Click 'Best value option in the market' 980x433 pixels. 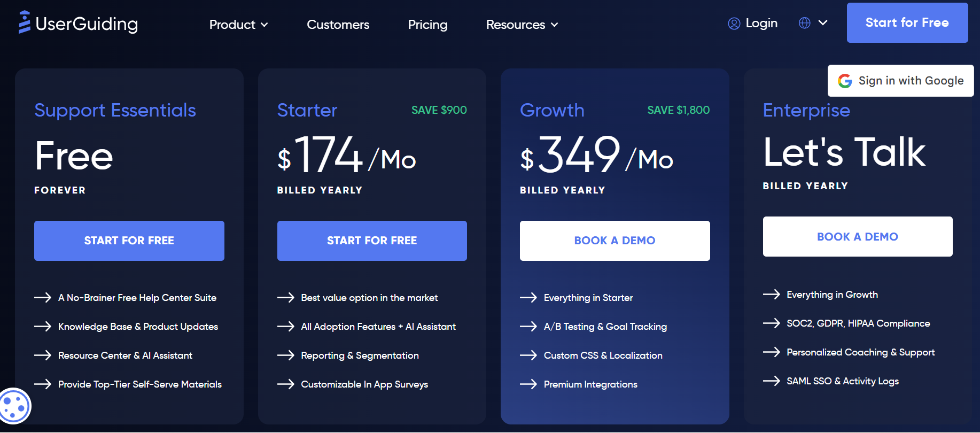pos(369,298)
